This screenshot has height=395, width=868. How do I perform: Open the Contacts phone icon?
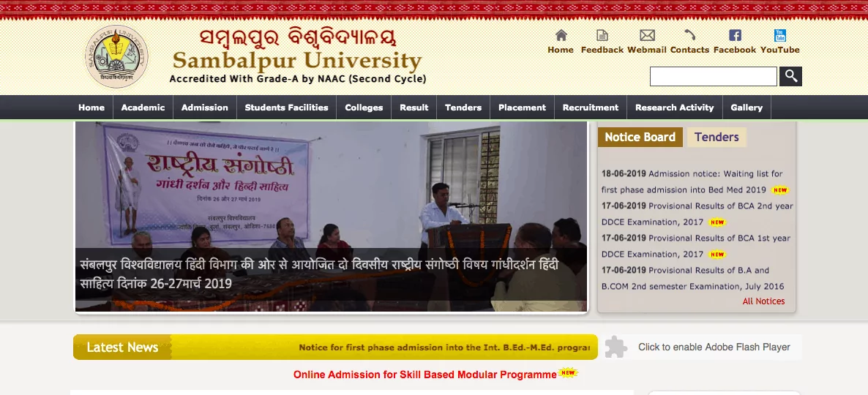(x=689, y=35)
